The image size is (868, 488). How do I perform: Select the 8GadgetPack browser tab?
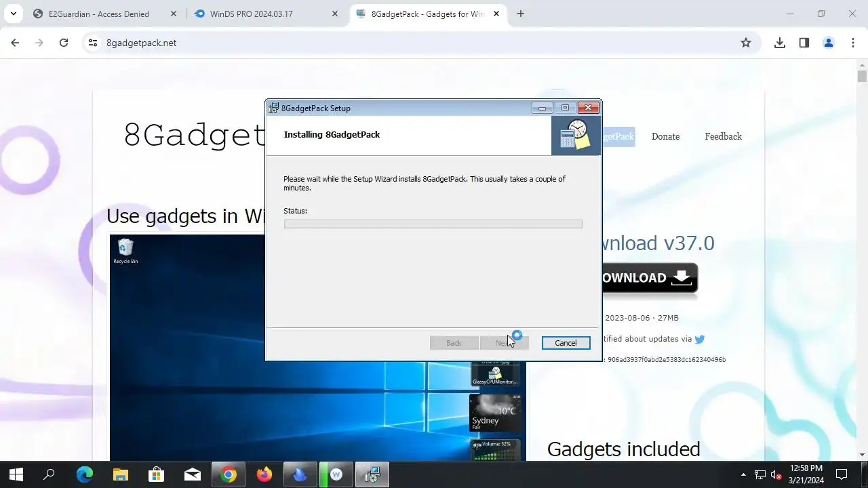[427, 14]
